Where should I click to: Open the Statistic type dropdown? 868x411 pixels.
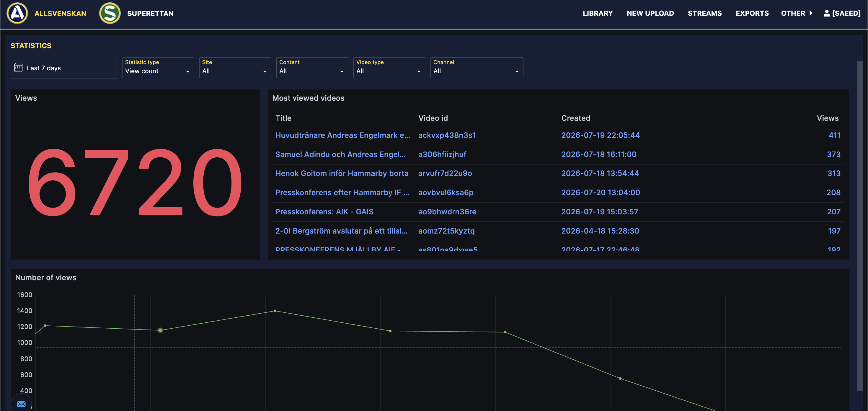click(x=158, y=68)
